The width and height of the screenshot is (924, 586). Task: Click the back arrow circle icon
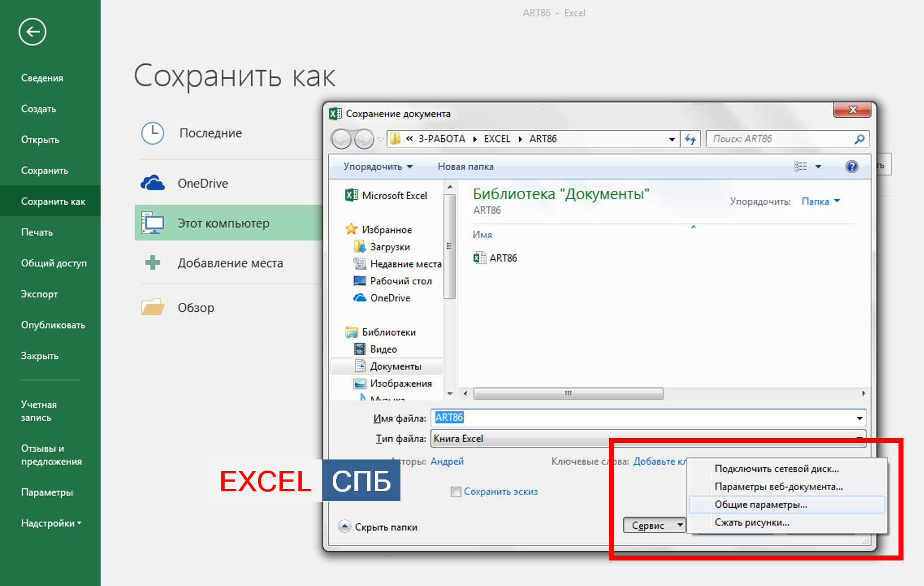(x=32, y=32)
